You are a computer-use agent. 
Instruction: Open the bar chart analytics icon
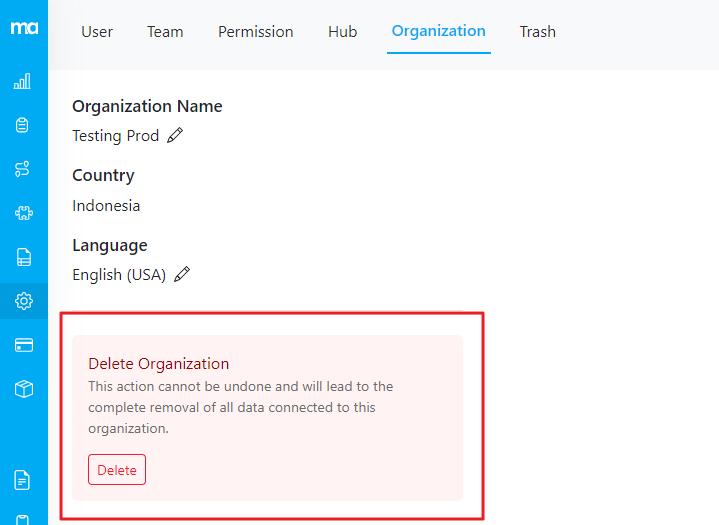tap(23, 81)
